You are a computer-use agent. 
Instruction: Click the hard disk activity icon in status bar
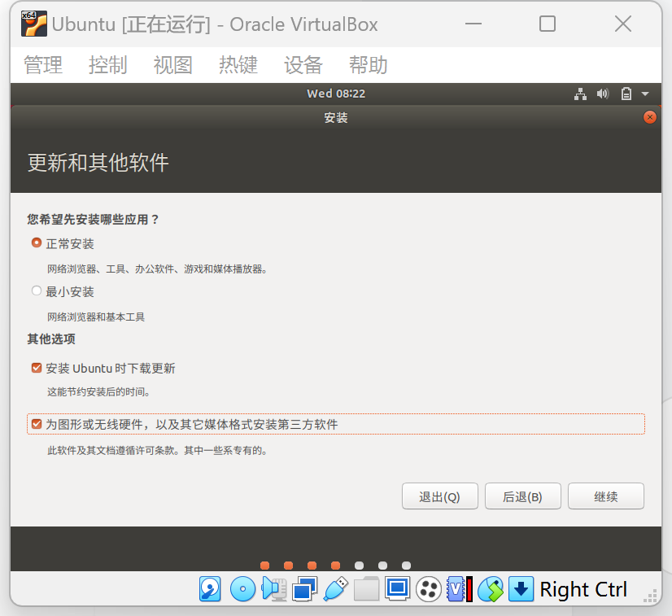click(x=210, y=588)
